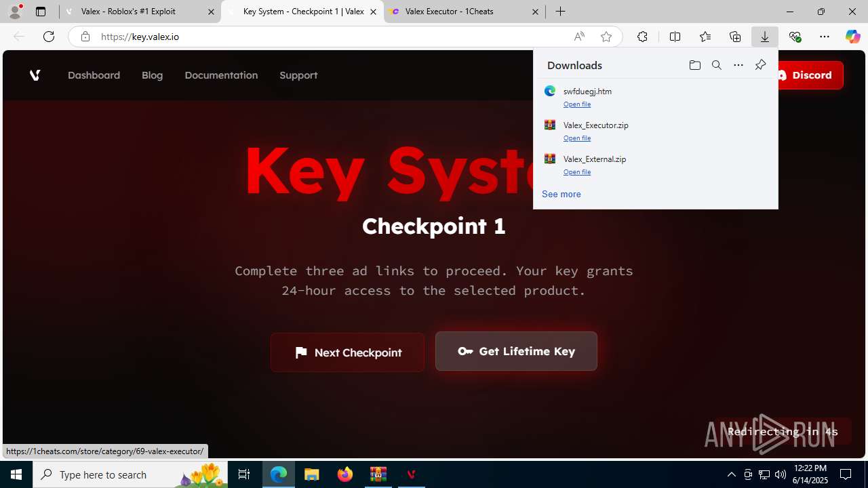Pin the Downloads panel

[760, 65]
